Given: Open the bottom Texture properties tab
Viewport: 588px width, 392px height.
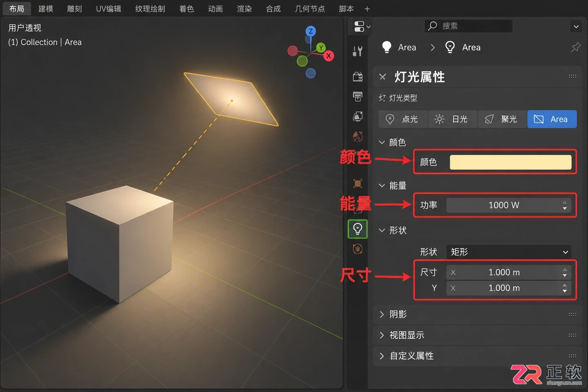Looking at the screenshot, I should [x=358, y=249].
